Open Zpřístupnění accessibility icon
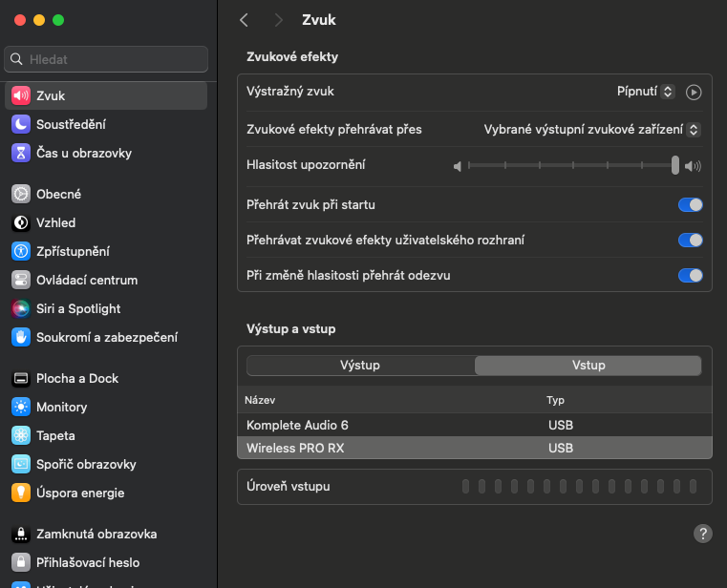 pyautogui.click(x=21, y=251)
